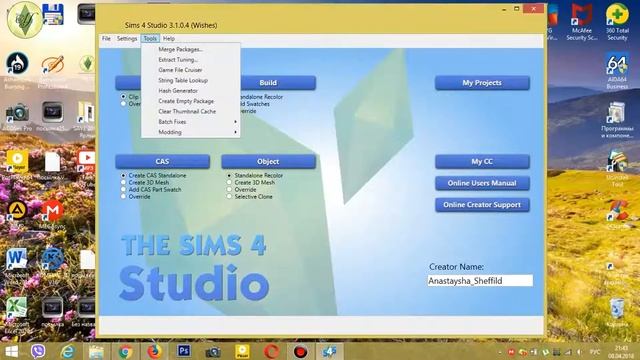The height and width of the screenshot is (360, 640).
Task: Open the floppy-disk save desktop icon
Action: coord(53,14)
